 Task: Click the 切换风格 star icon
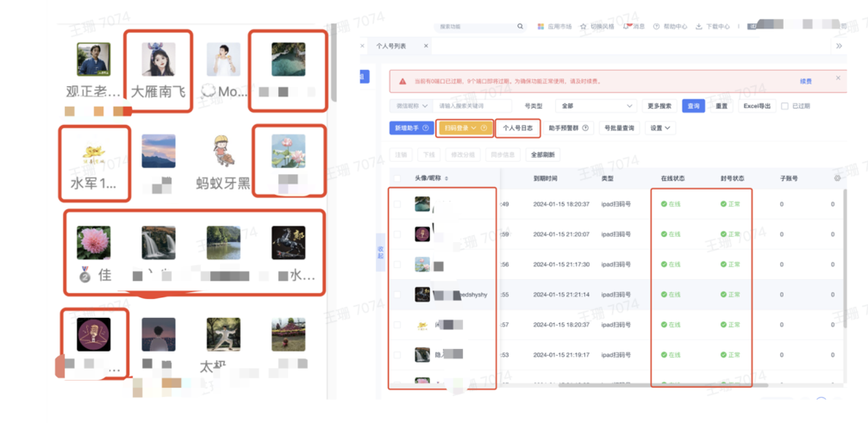click(x=584, y=26)
